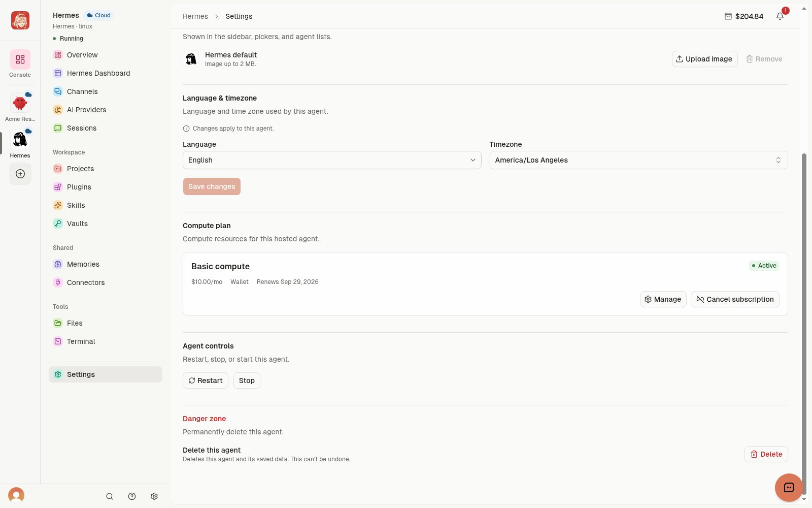Click the '$10.00/mo' price text
Screen dimensions: 812x508
[x=207, y=282]
